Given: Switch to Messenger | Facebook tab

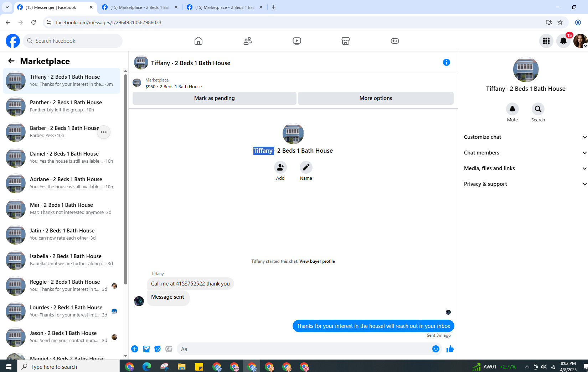Looking at the screenshot, I should click(55, 7).
